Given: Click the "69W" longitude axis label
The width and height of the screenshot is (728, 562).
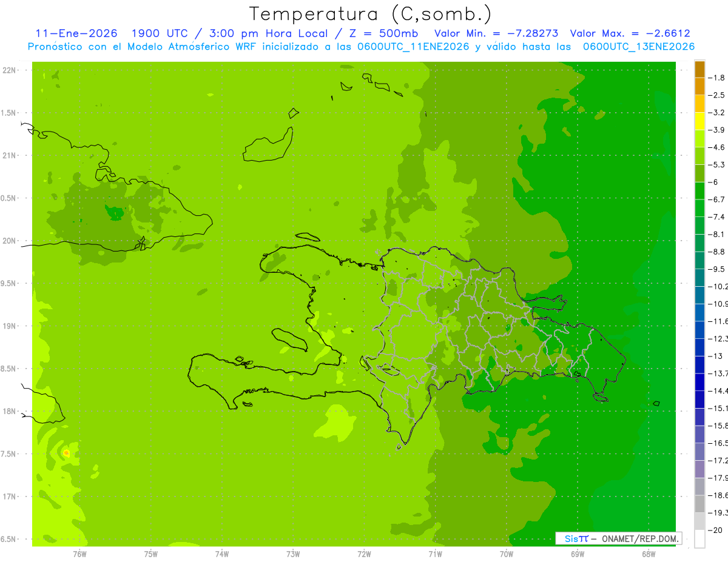Looking at the screenshot, I should (578, 554).
